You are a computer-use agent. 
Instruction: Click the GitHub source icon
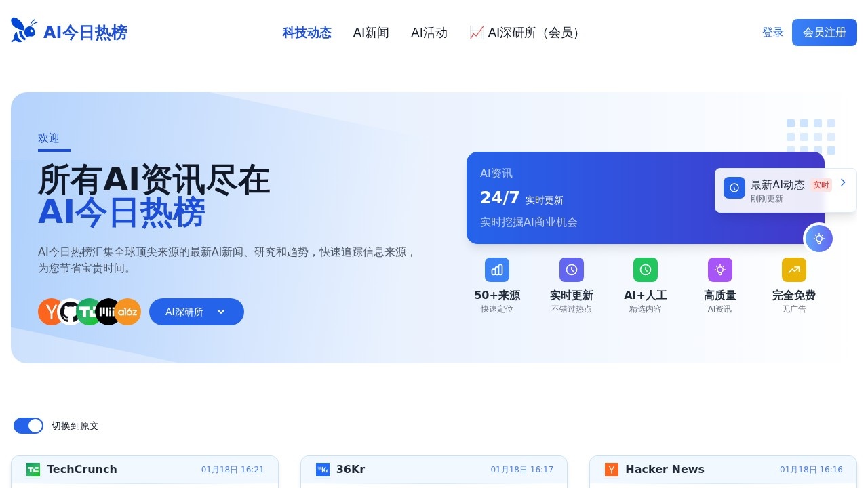[71, 312]
